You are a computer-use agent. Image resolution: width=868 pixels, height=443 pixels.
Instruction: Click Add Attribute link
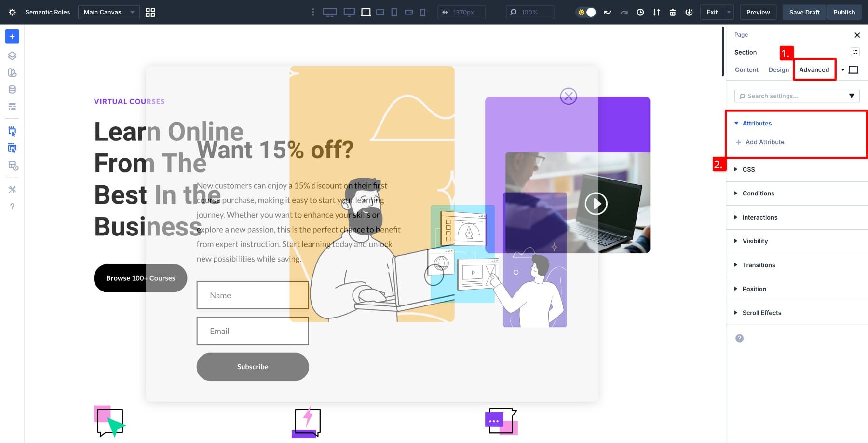764,142
